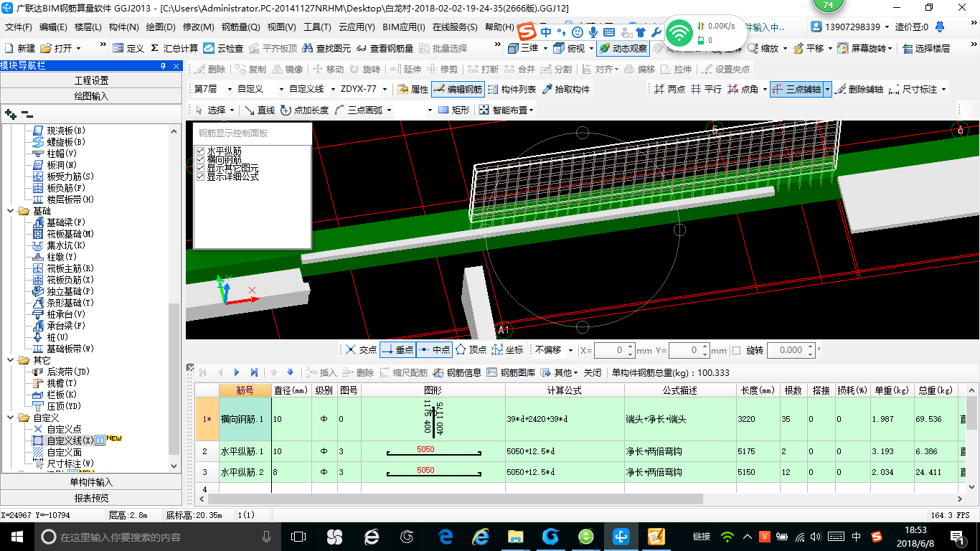Select 两点 two-point axis tool
Screen dimensions: 980x551
click(x=669, y=89)
